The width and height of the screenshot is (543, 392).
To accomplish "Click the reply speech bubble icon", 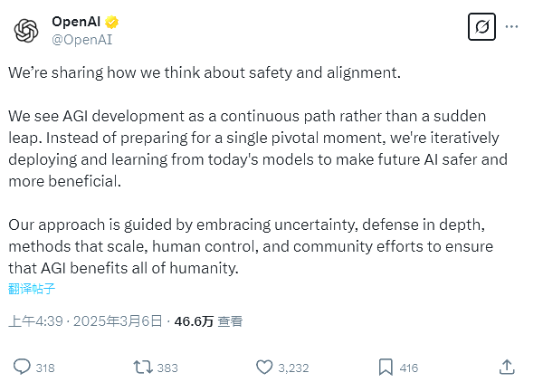I will pos(22,367).
